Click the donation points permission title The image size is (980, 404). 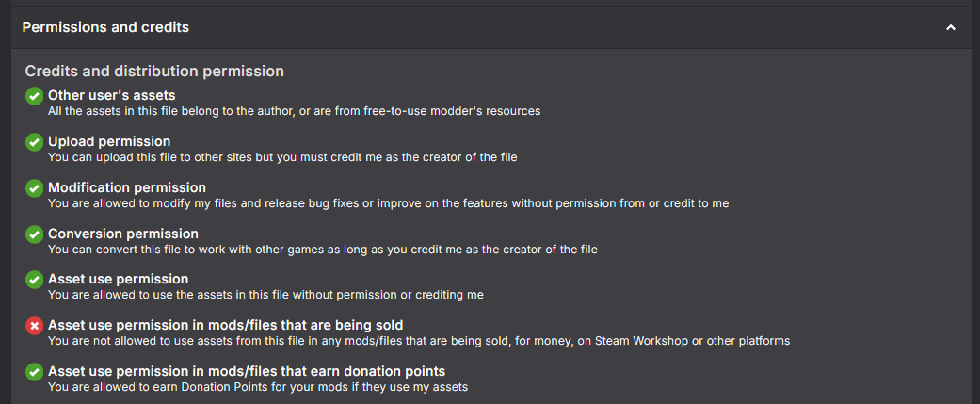pyautogui.click(x=247, y=371)
